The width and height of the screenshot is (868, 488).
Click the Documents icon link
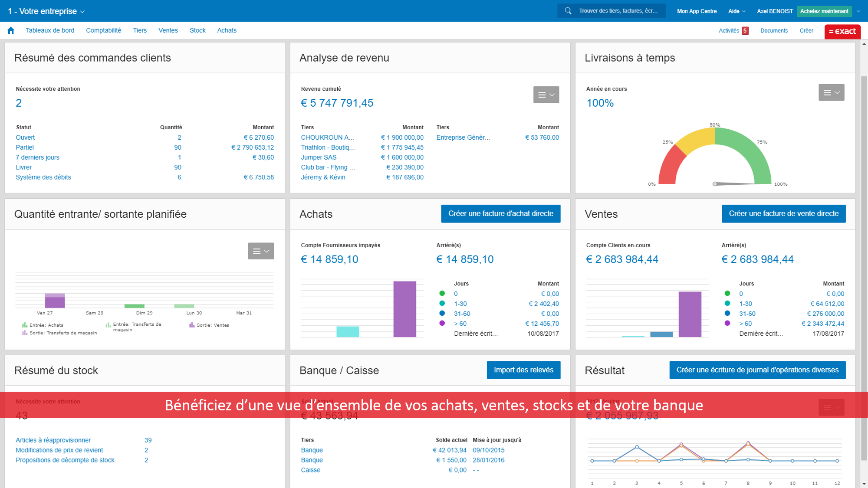[774, 30]
